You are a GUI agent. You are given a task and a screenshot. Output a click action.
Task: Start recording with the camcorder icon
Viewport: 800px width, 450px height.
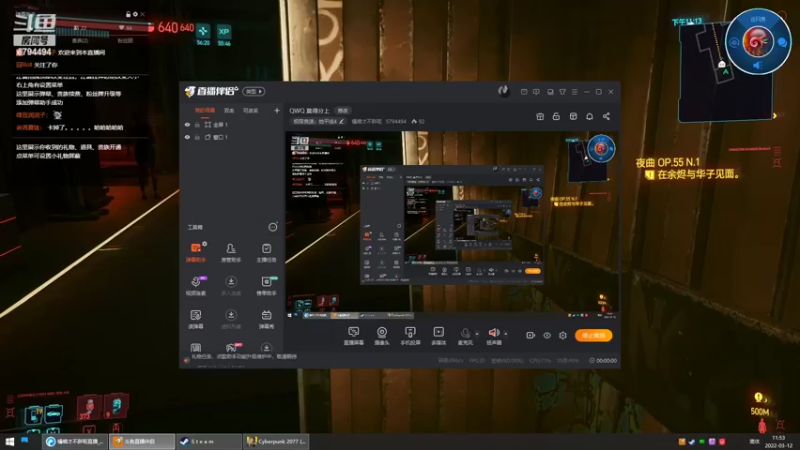click(x=531, y=335)
